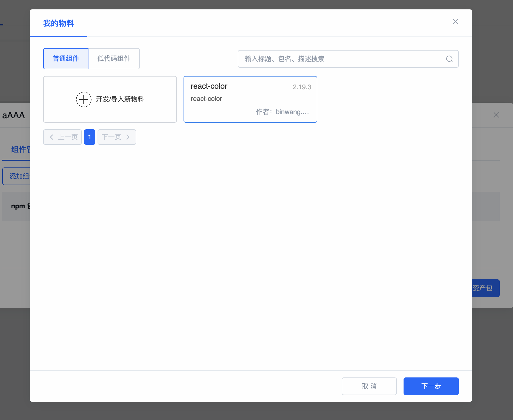Click the 上一页 button
Screen dimensions: 513x420
click(62, 137)
